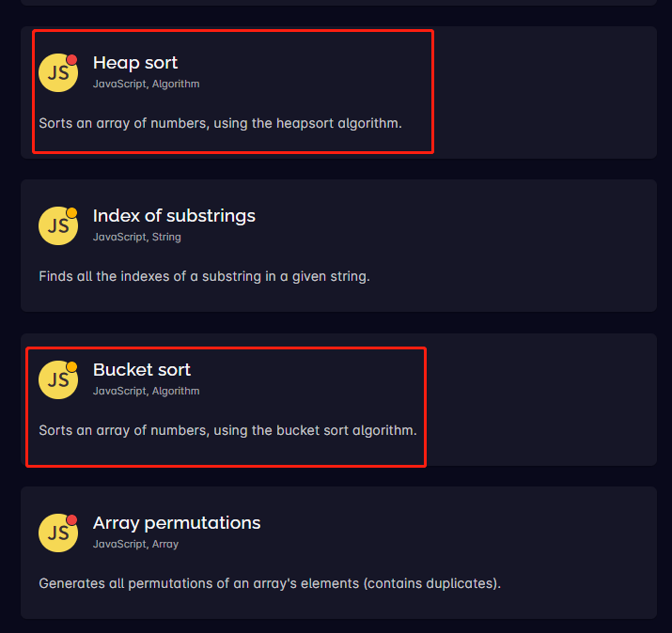Click the heapsort algorithm description text
Viewport: 672px width, 633px height.
tap(220, 123)
